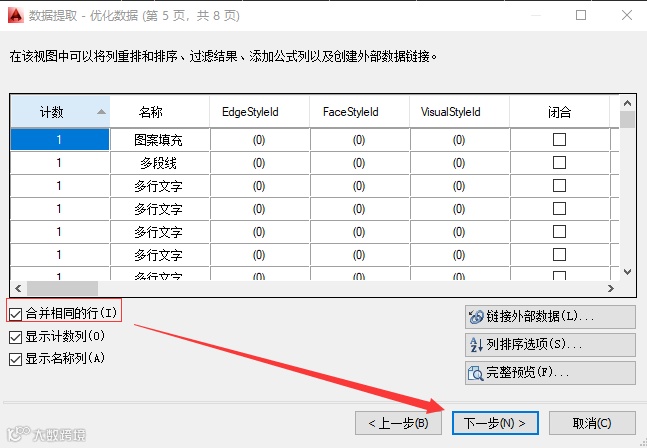Select highlighted count cell in 图案填充 row
This screenshot has height=448, width=647.
[60, 140]
